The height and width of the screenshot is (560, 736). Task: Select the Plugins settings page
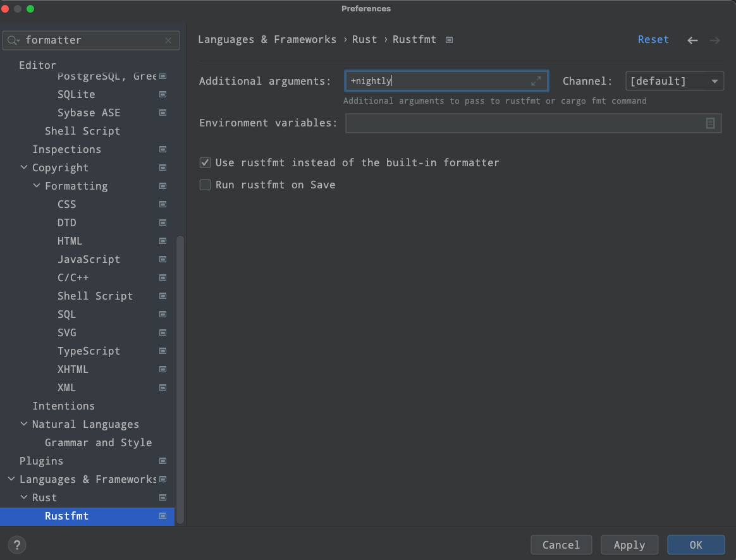[41, 461]
